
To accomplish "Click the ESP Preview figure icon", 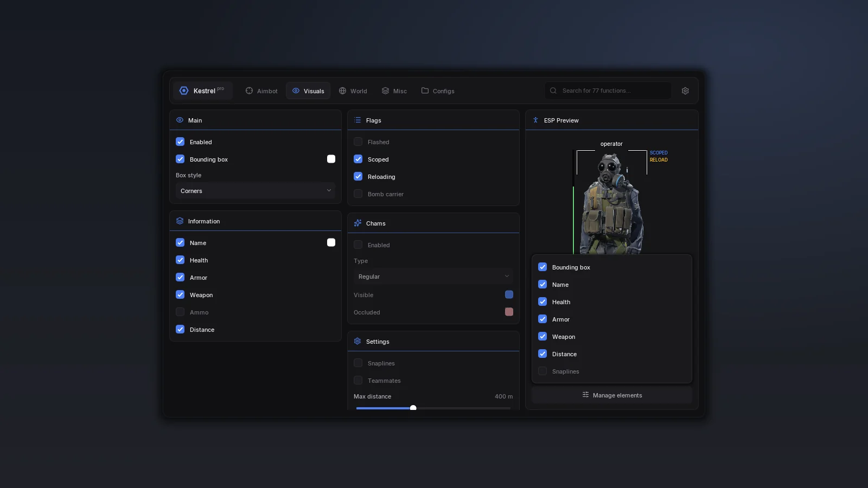I will coord(535,120).
